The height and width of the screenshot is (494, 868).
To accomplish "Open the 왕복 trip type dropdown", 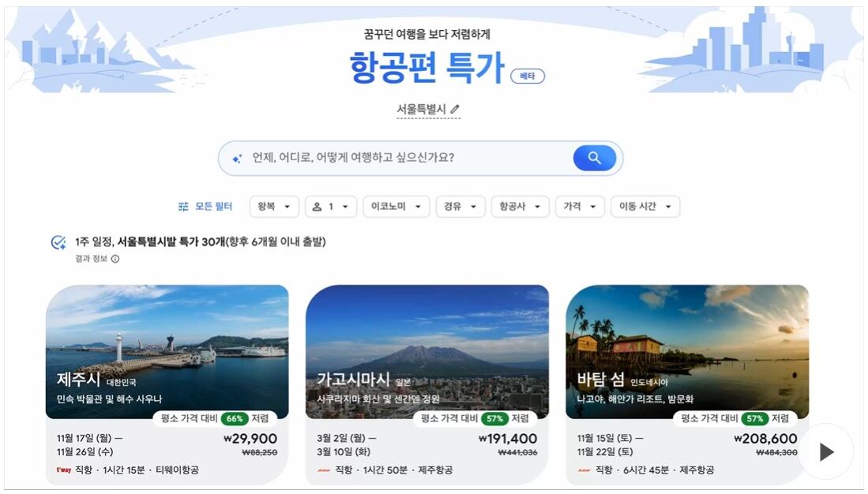I will (274, 206).
